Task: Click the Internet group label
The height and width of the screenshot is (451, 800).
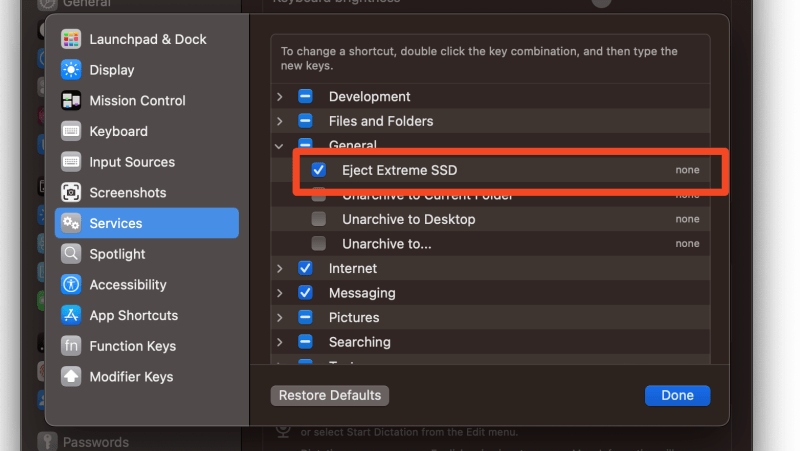Action: (x=353, y=268)
